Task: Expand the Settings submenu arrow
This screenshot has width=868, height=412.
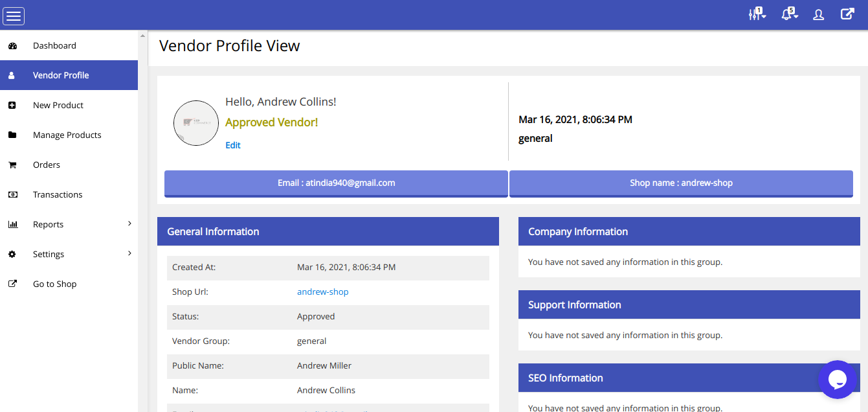Action: tap(129, 254)
